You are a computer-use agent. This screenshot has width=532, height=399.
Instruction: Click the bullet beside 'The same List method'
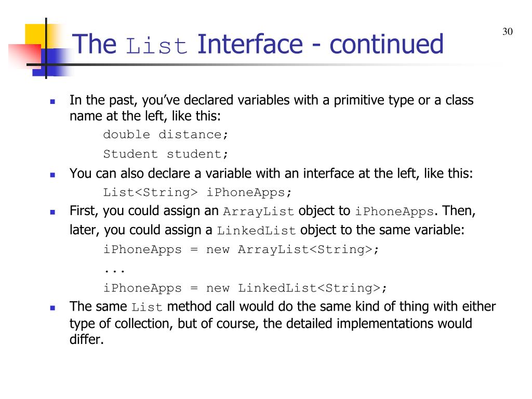(x=52, y=308)
